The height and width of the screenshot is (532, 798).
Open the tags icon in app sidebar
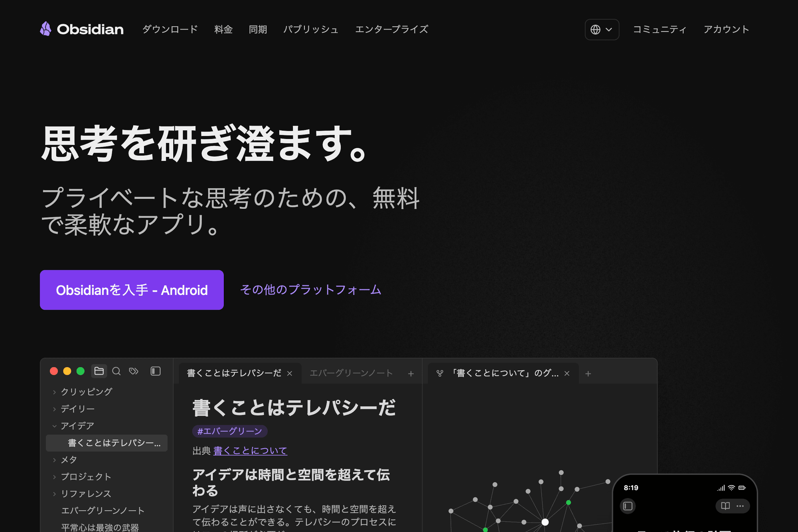point(134,371)
